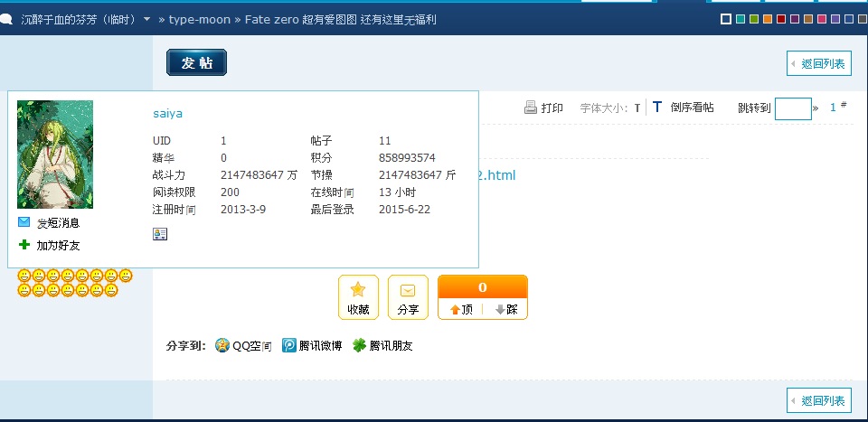Click the 在线时间 value 13 小时

[398, 192]
